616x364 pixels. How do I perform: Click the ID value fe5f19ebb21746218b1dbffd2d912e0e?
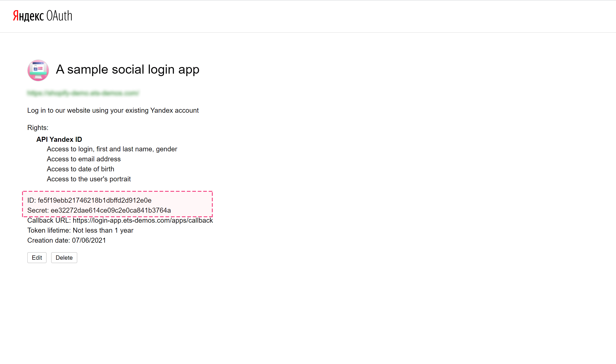[x=95, y=200]
